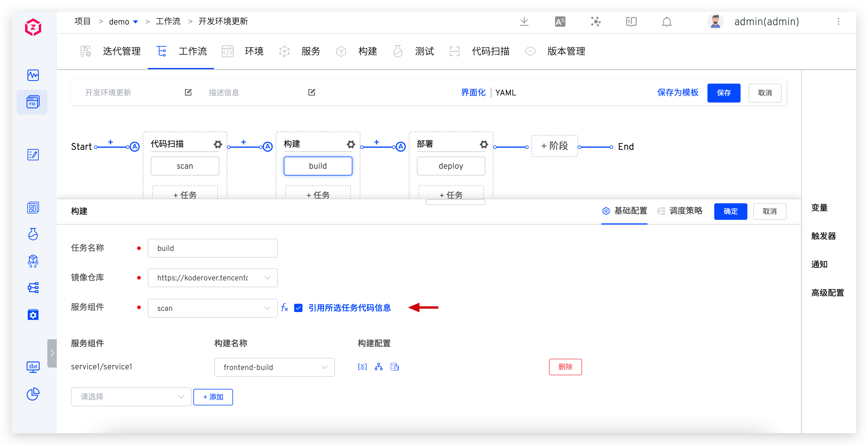868x445 pixels.
Task: Open build variables icon for service1
Action: point(362,366)
